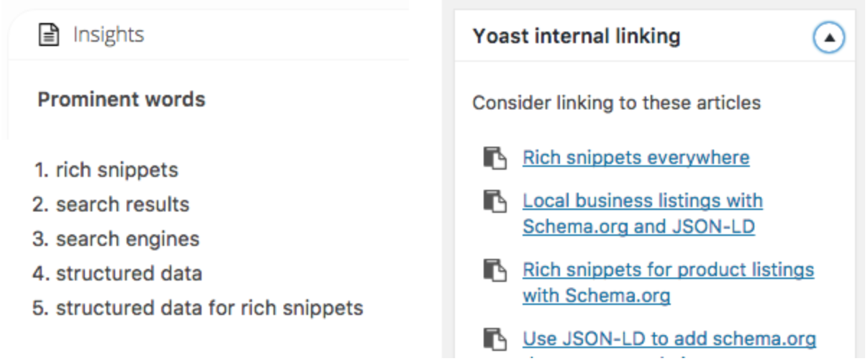Click copy icon beside Rich snippets for product listings

[x=494, y=270]
